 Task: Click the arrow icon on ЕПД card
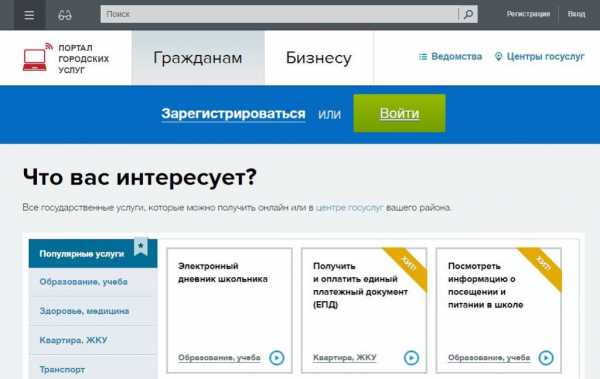411,358
